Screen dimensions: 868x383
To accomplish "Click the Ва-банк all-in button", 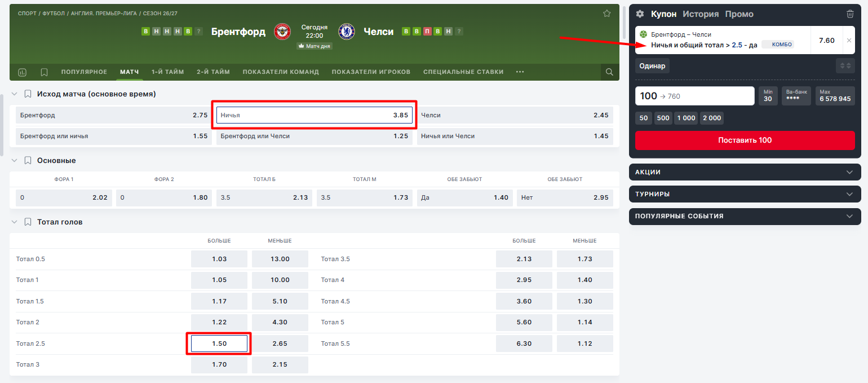I will pyautogui.click(x=796, y=96).
